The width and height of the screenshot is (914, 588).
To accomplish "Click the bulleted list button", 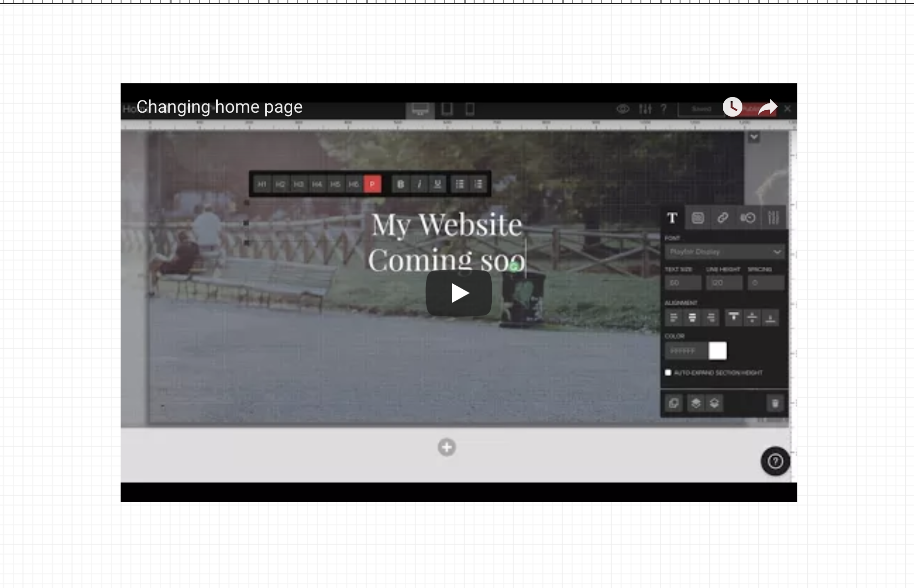I will [x=459, y=184].
